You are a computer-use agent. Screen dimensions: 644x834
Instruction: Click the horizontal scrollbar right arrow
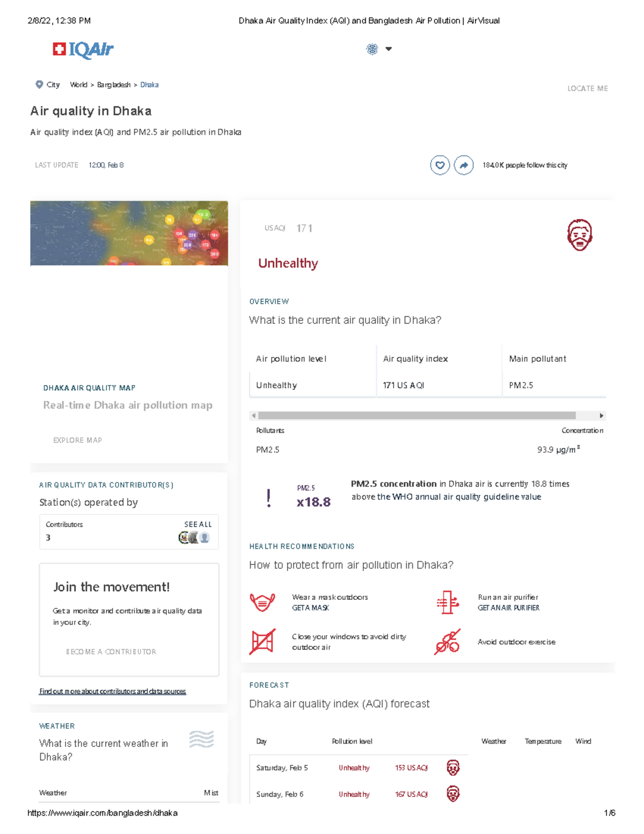click(x=602, y=416)
